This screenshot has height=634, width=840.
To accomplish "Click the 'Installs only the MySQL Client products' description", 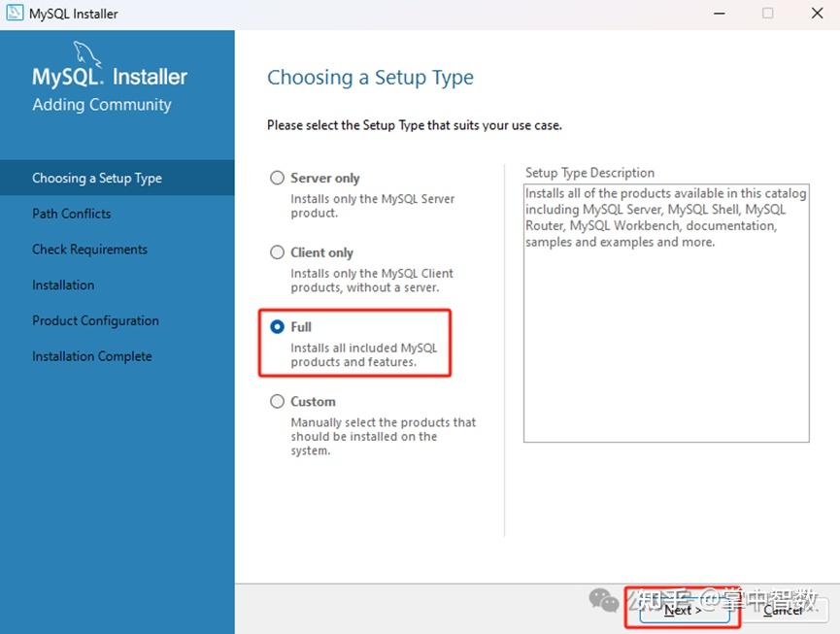I will click(x=372, y=280).
